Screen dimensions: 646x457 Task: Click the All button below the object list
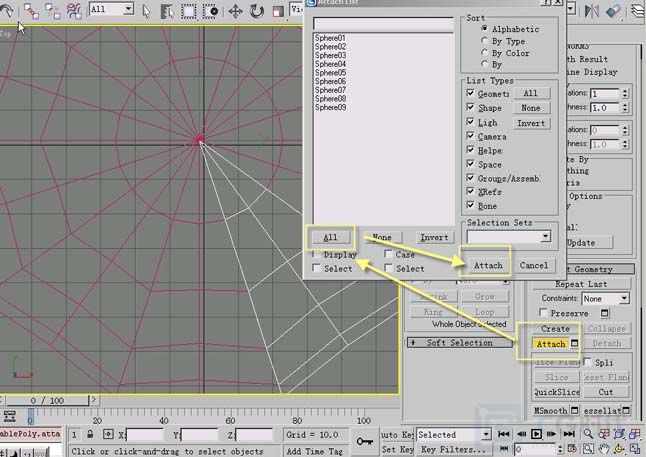331,237
